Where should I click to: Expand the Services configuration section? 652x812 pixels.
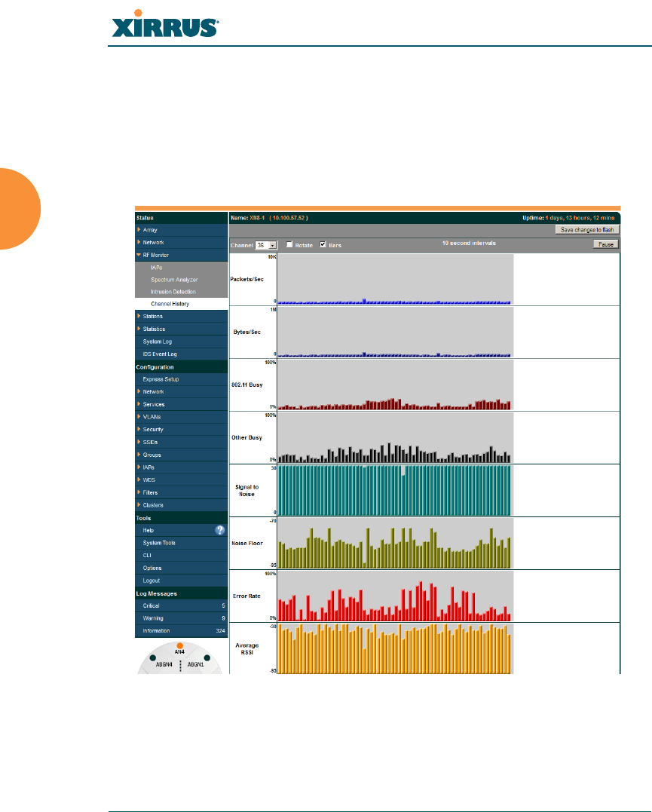coord(181,404)
